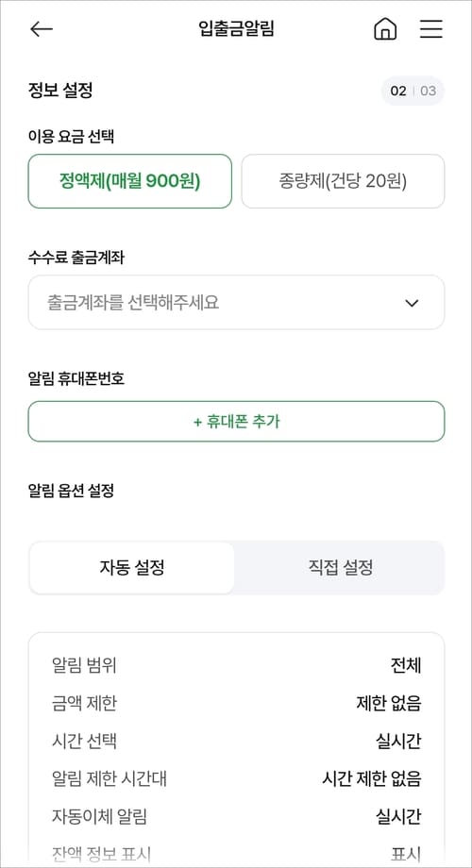Click the 금액 제한 row value 제한 없음
The width and height of the screenshot is (472, 868).
pyautogui.click(x=388, y=703)
